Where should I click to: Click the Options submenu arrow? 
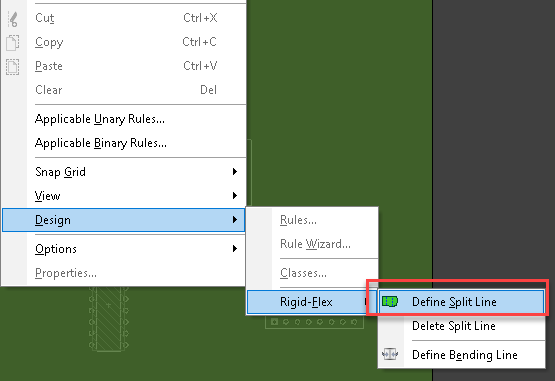pos(235,249)
